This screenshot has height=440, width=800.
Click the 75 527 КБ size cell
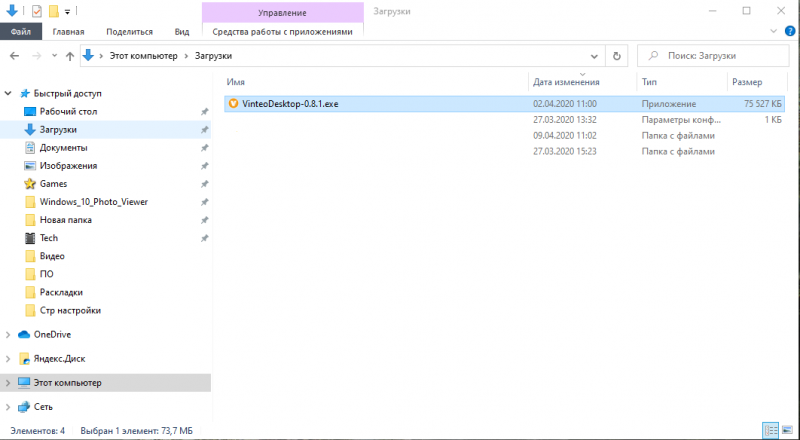point(762,104)
